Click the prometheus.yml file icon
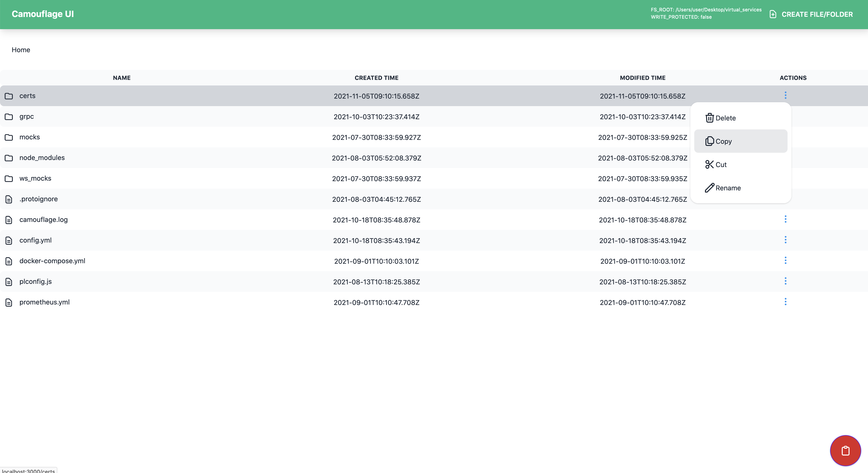The image size is (868, 473). [x=9, y=302]
